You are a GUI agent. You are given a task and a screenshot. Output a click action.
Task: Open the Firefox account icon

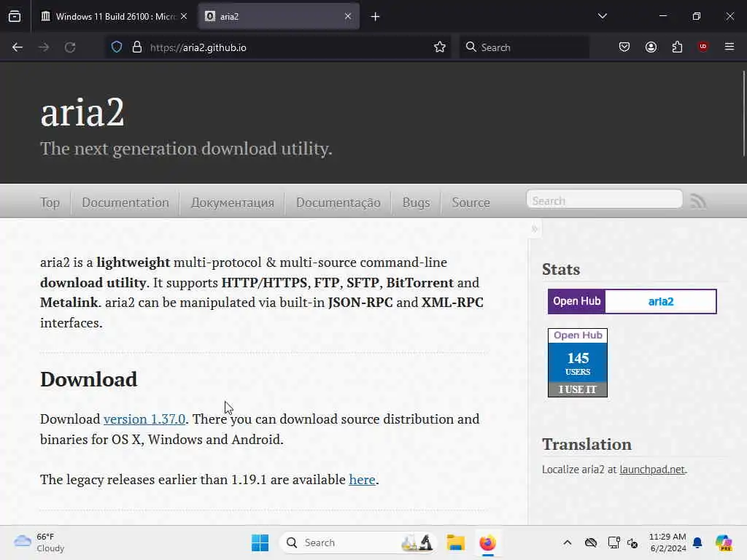pos(651,47)
